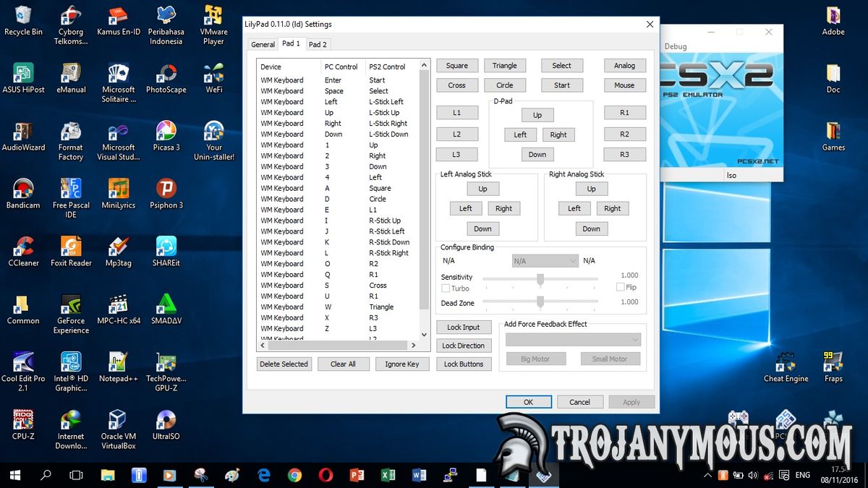The width and height of the screenshot is (868, 488).
Task: Open Opera browser in the taskbar
Action: tap(325, 475)
